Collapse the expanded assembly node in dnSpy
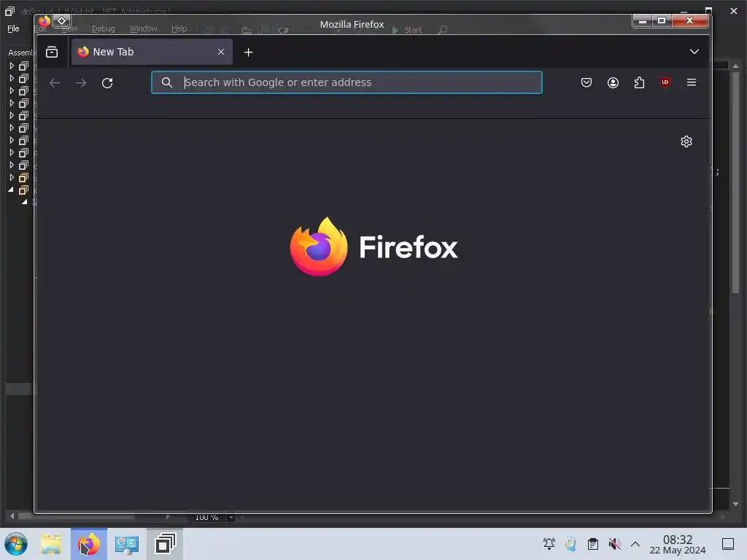This screenshot has width=747, height=560. [x=11, y=190]
